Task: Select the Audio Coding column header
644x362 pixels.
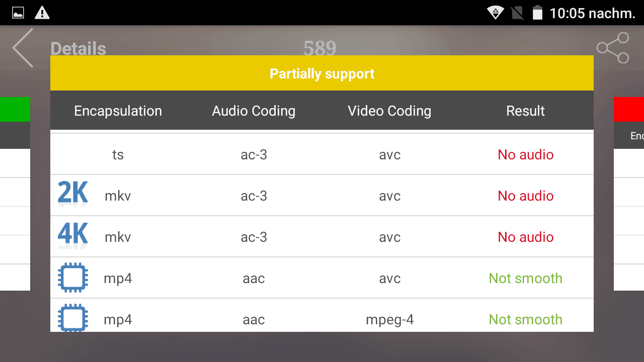Action: click(254, 111)
